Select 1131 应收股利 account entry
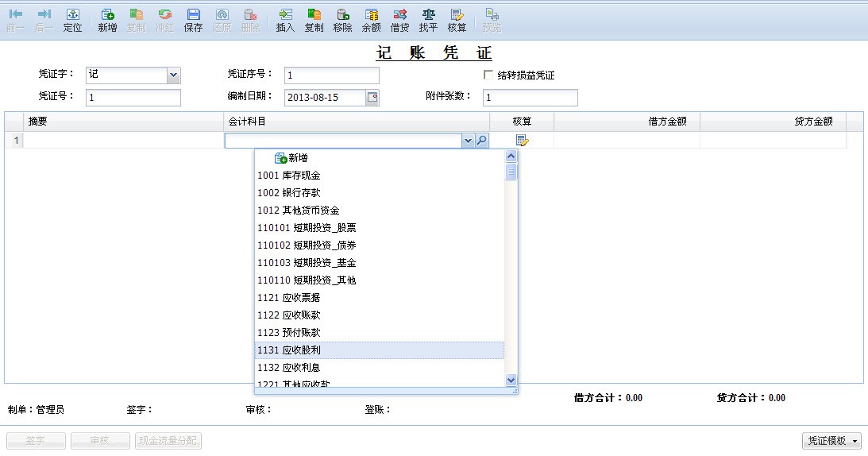The width and height of the screenshot is (868, 456). point(288,350)
